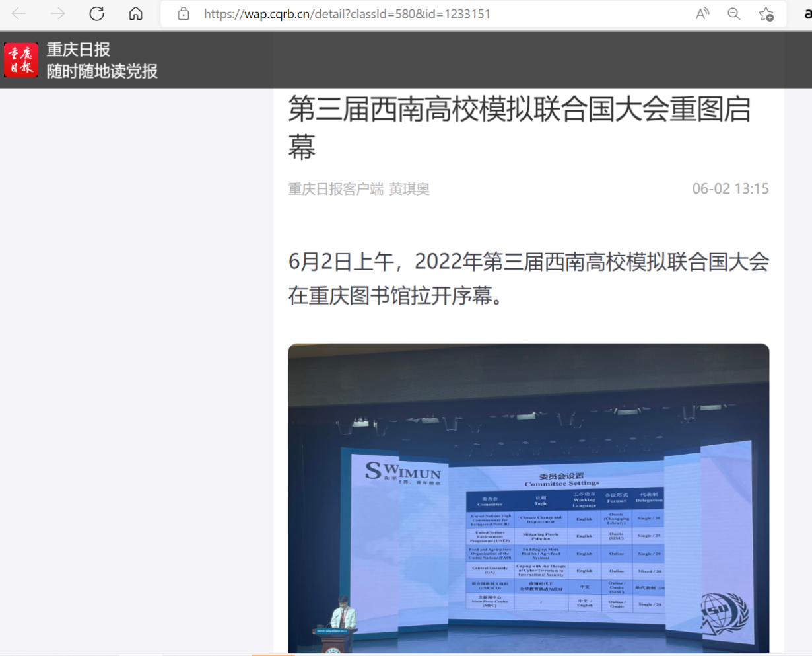Click the opening paragraph starting with 6月2日上午
Viewport: 812px width, 656px height.
[528, 278]
